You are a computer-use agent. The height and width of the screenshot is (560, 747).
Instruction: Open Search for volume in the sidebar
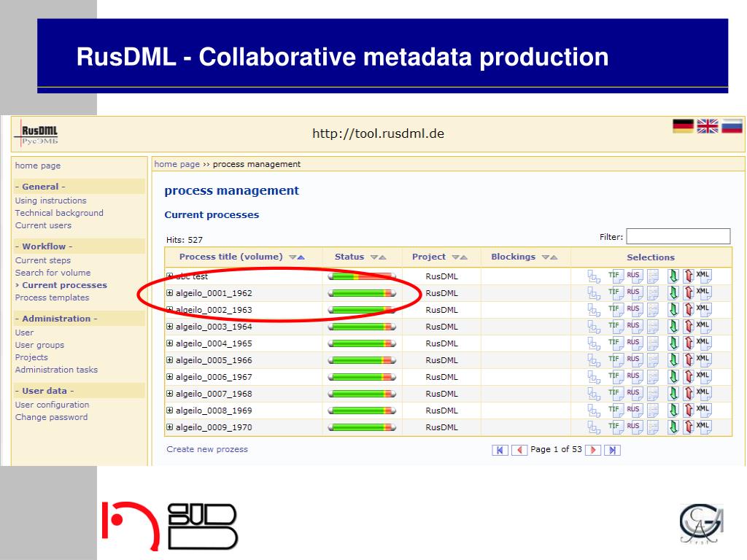coord(53,273)
